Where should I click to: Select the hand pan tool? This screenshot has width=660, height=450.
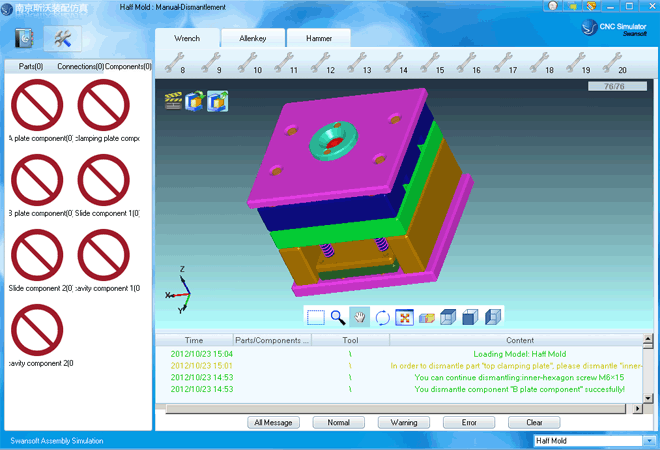360,317
